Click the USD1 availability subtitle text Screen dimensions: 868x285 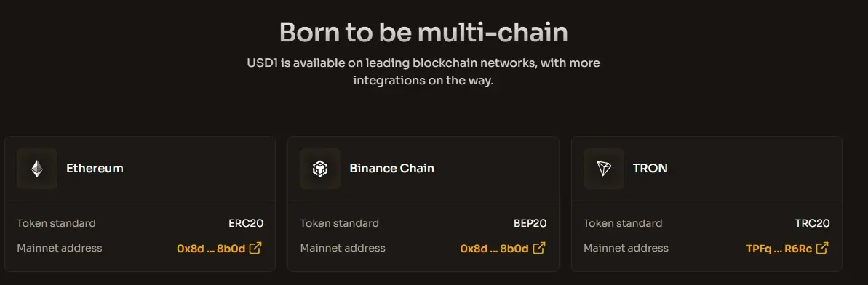tap(423, 71)
